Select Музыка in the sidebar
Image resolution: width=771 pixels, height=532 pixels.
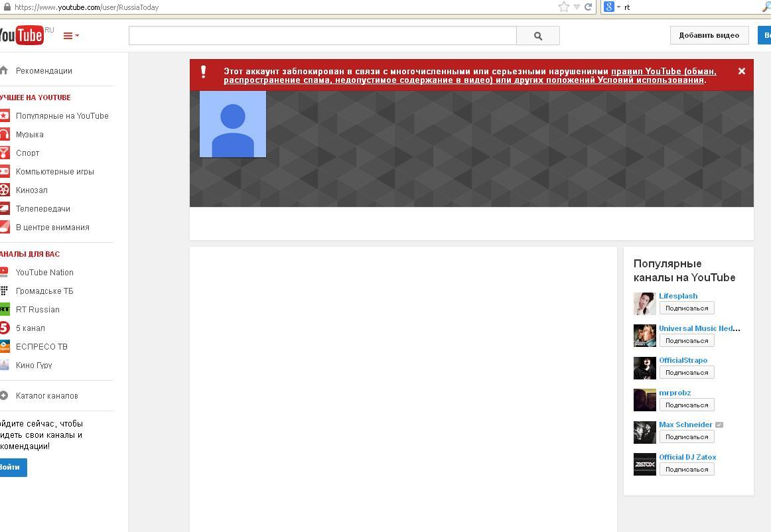tap(29, 135)
